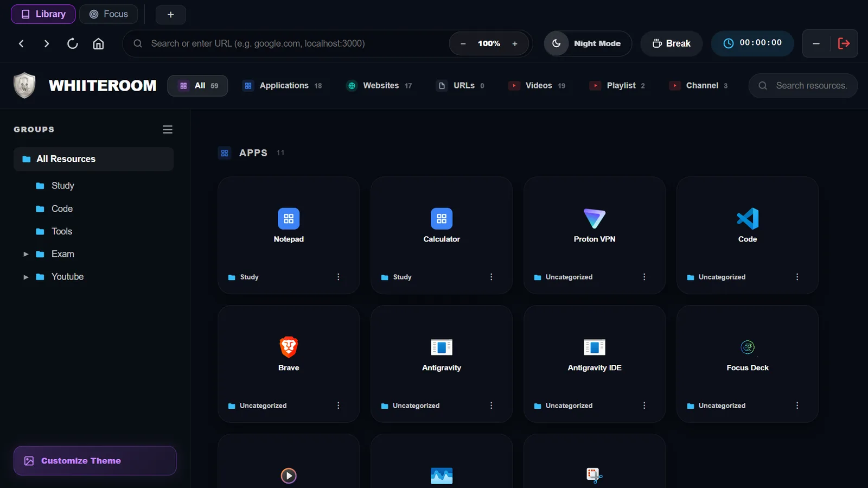
Task: Click the Search resources field
Action: point(803,86)
